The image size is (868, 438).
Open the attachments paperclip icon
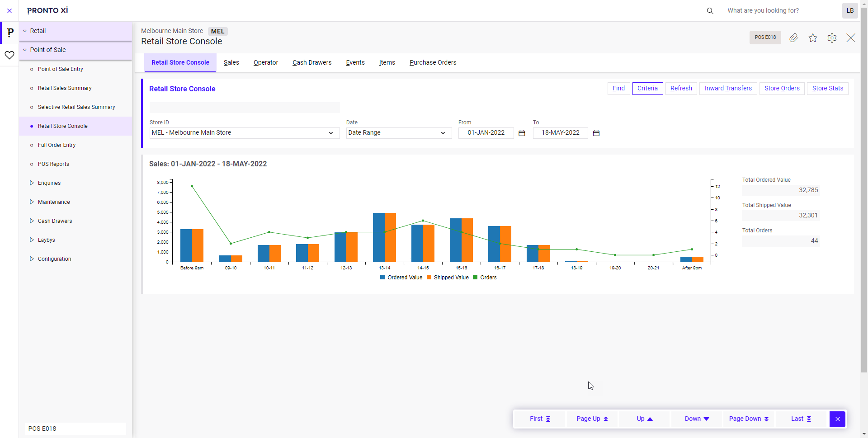(x=794, y=38)
